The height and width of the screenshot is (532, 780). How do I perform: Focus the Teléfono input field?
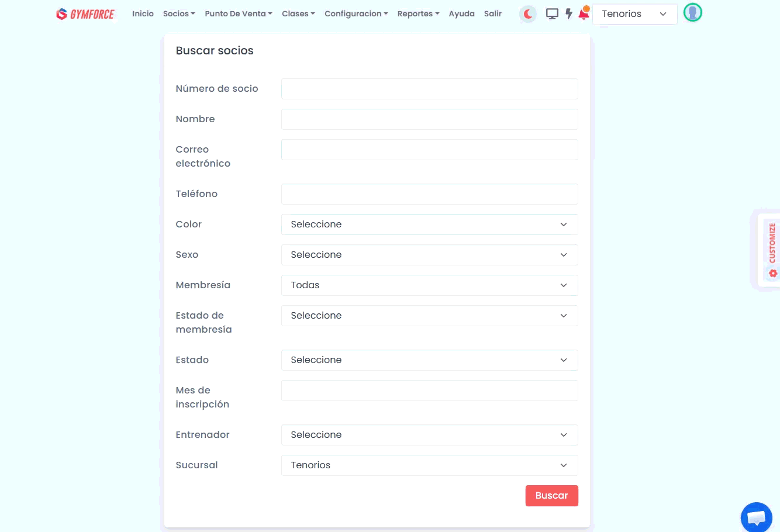(x=430, y=194)
